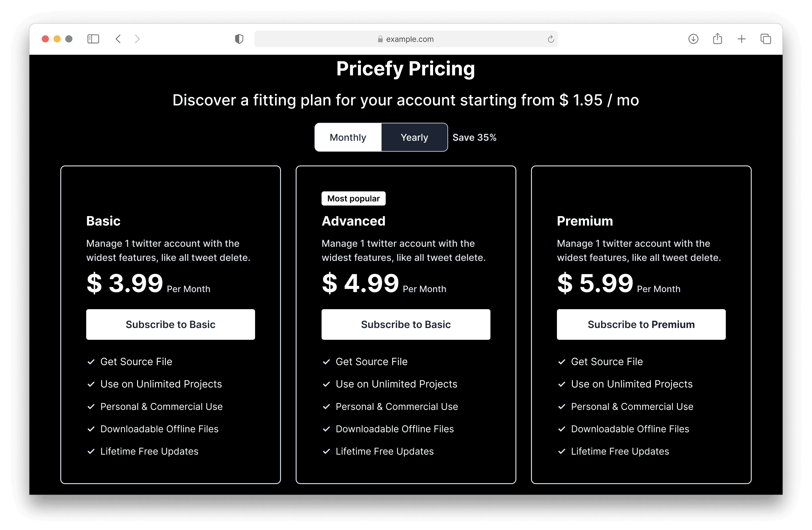Viewport: 812px width, 530px height.
Task: Open the downloads indicator
Action: pos(693,39)
